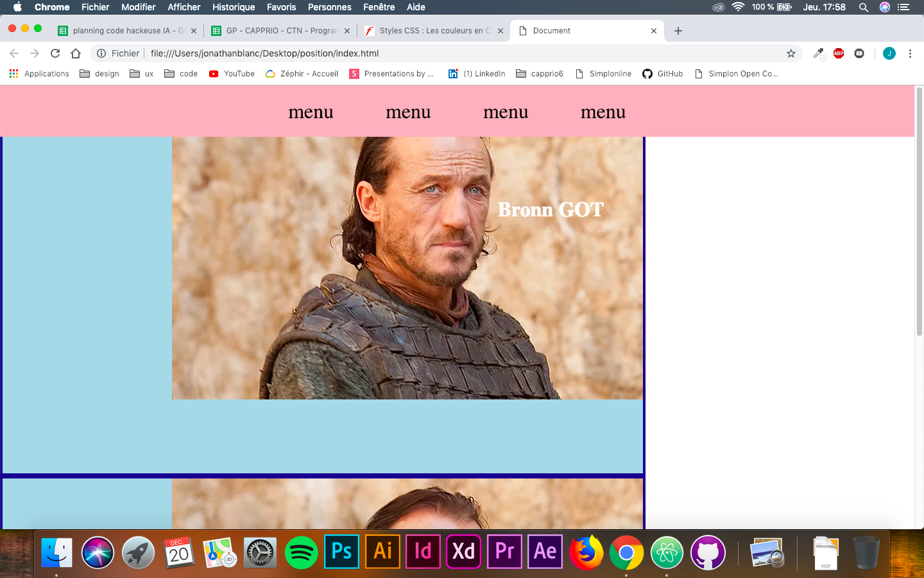The height and width of the screenshot is (578, 924).
Task: Open System Preferences from the dock
Action: pyautogui.click(x=260, y=552)
